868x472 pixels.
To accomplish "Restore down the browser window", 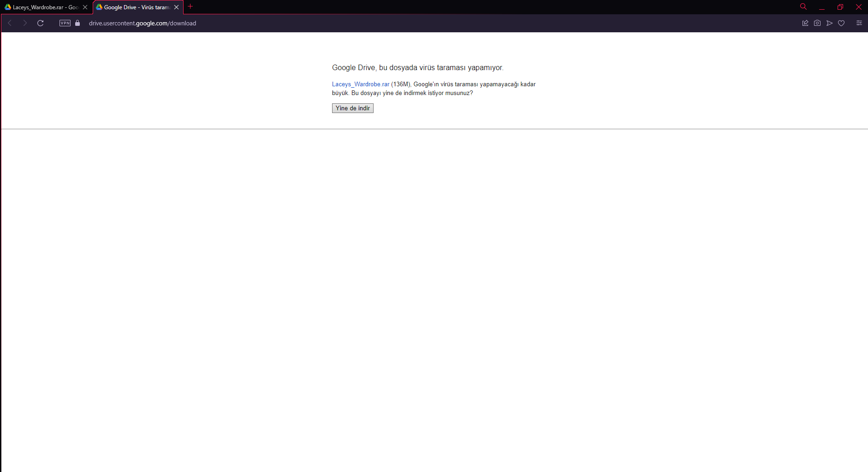I will (x=840, y=7).
